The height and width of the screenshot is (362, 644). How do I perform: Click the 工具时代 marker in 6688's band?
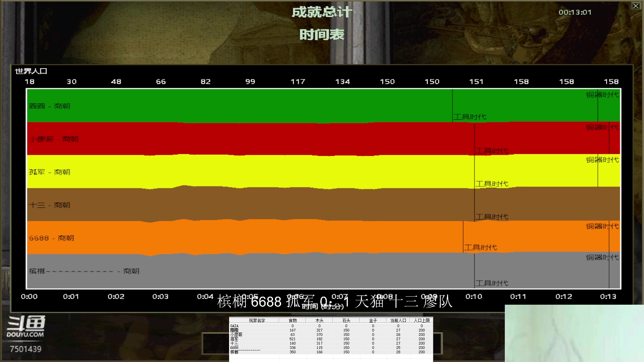click(481, 247)
